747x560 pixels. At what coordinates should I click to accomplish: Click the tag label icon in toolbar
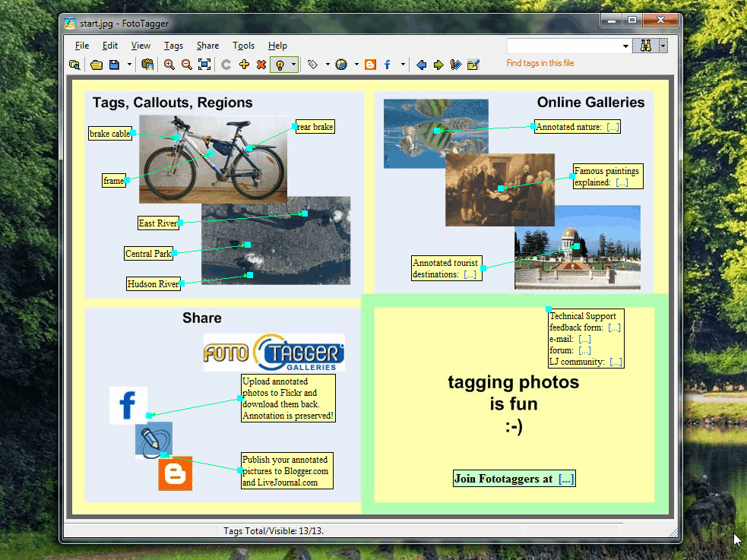click(x=313, y=65)
